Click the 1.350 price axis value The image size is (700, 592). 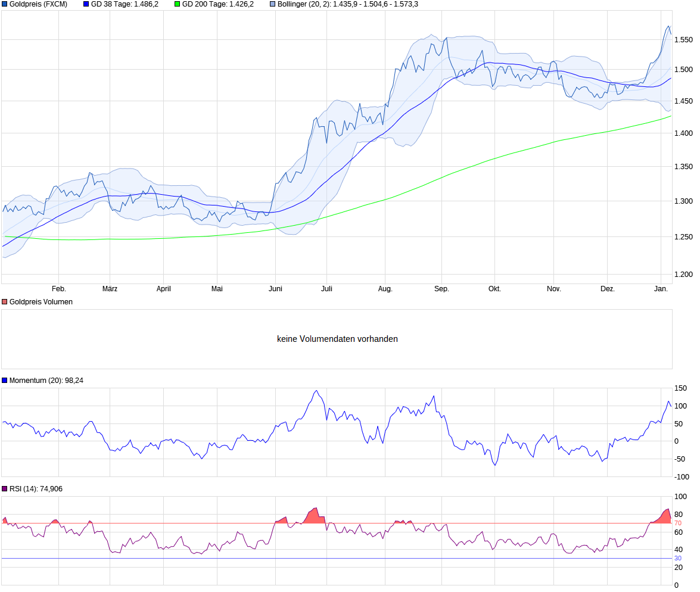click(x=683, y=167)
